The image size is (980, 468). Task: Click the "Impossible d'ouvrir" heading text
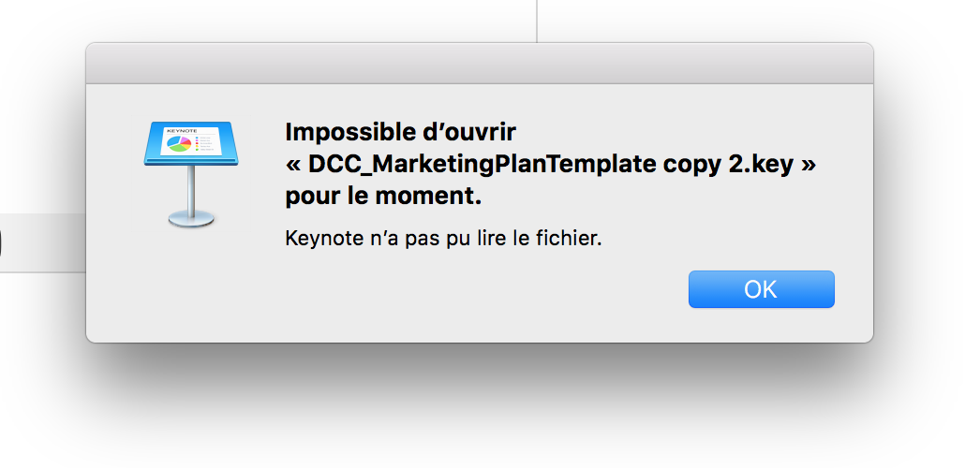400,131
